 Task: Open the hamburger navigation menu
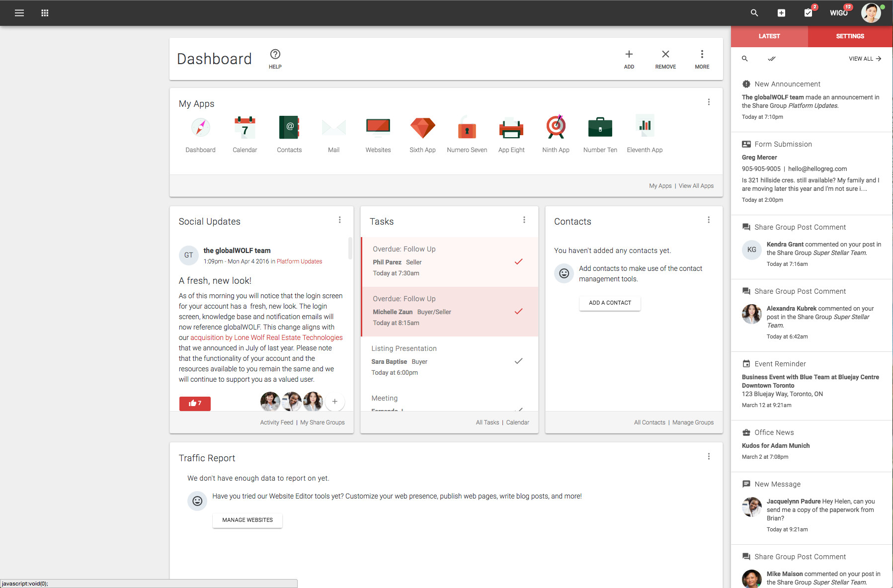(x=19, y=13)
